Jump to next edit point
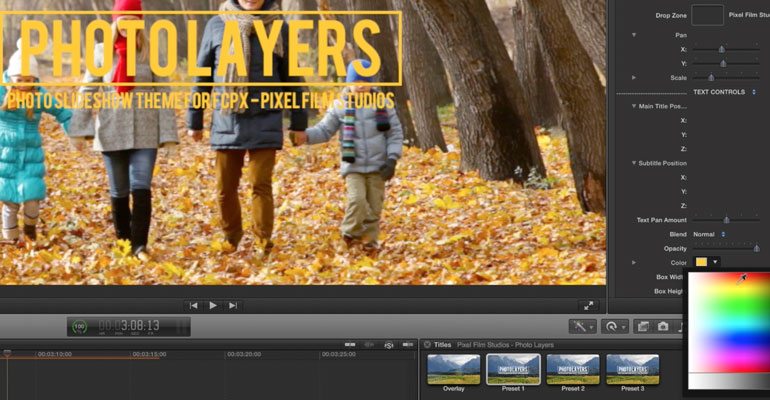Image resolution: width=770 pixels, height=400 pixels. 233,305
